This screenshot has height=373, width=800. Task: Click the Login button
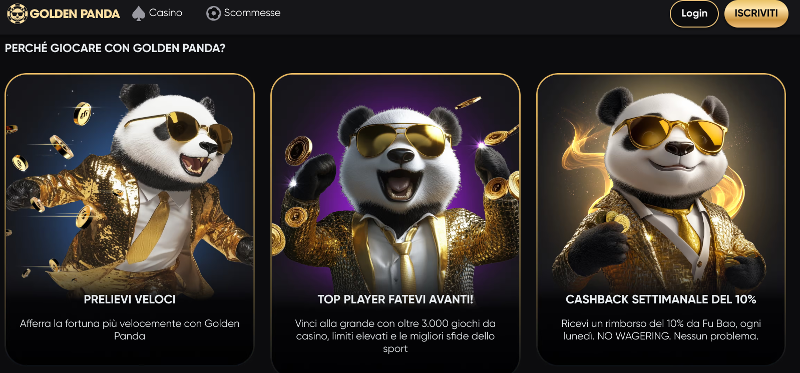coord(694,14)
